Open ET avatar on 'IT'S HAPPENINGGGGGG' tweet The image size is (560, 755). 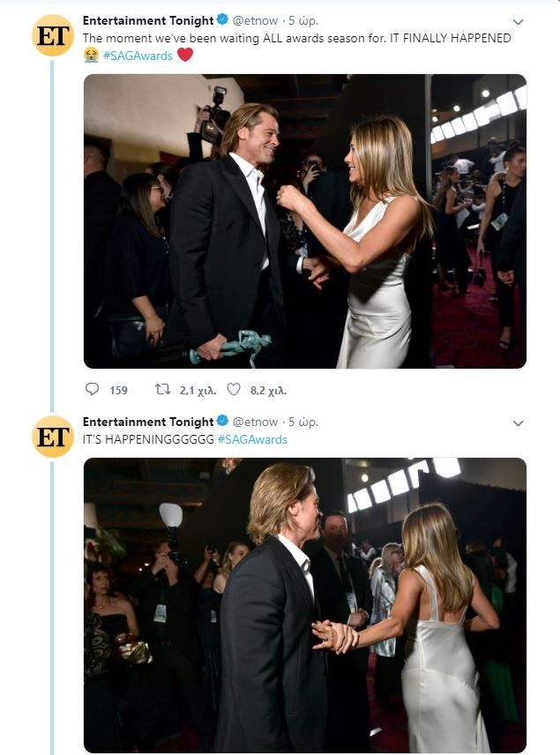(x=53, y=437)
